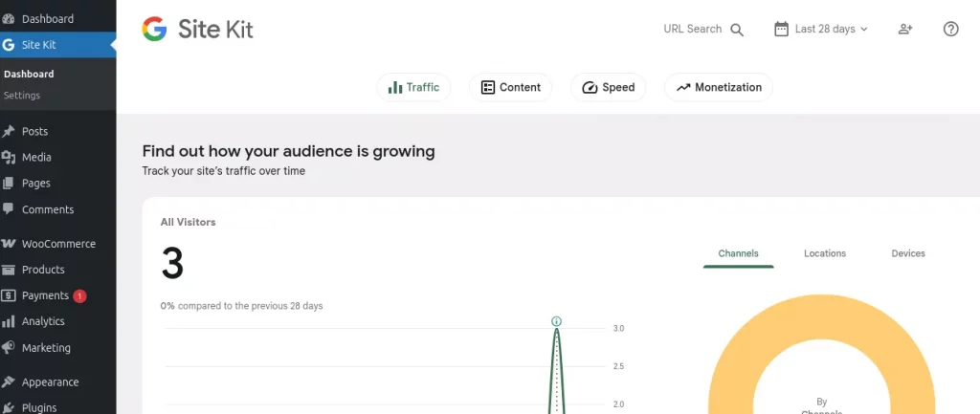Viewport: 980px width, 414px height.
Task: Open the Comments menu label
Action: click(48, 209)
